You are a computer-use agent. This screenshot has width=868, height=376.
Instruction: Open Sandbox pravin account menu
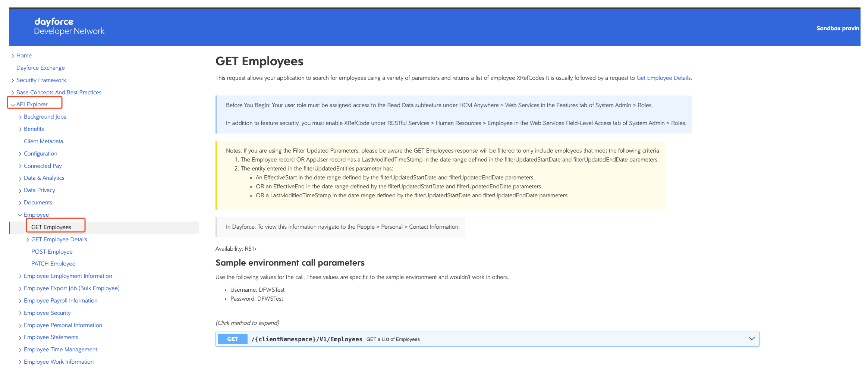coord(837,28)
